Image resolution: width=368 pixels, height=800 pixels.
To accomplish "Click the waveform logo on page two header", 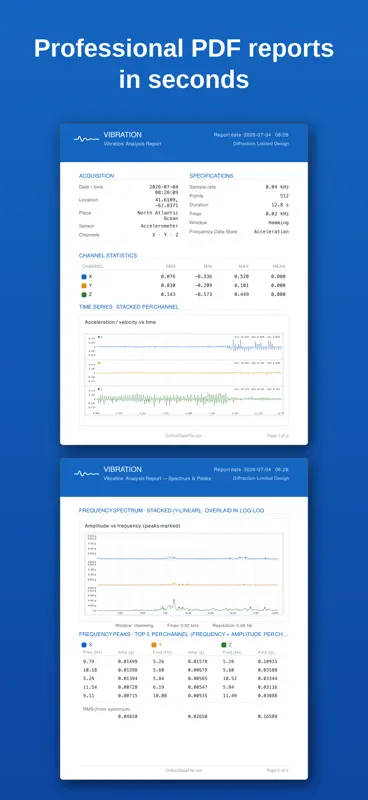I will [x=86, y=473].
